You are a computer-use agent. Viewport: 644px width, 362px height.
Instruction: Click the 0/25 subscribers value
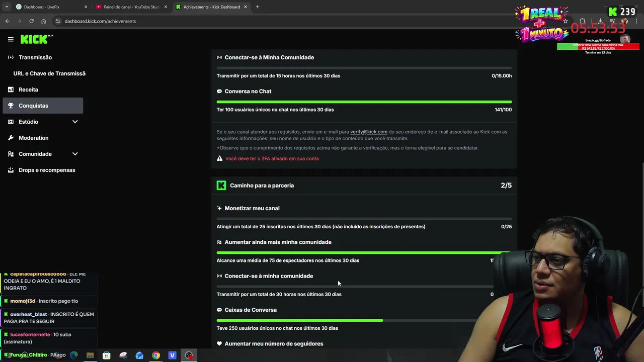[x=506, y=227]
